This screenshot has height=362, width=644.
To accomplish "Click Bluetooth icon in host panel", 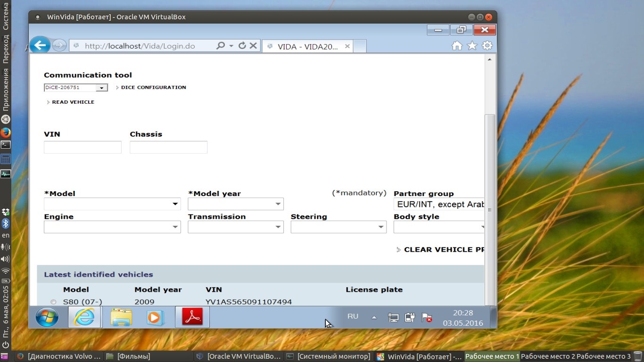I will pos(6,223).
